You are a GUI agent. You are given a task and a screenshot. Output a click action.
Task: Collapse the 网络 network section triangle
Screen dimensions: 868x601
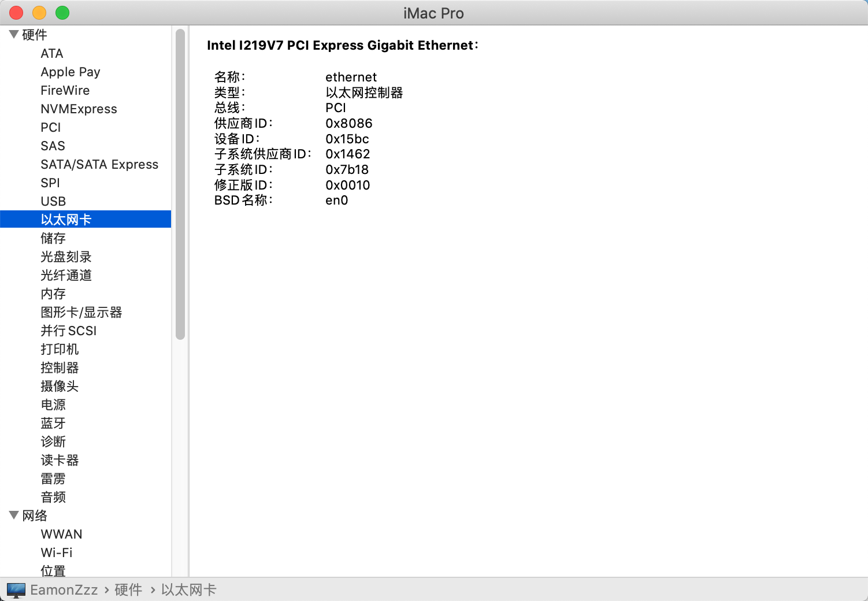(14, 515)
